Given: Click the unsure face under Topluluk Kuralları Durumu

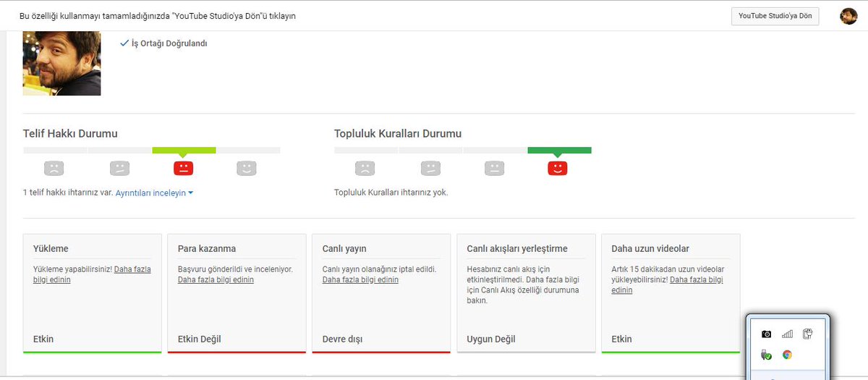Looking at the screenshot, I should (x=430, y=169).
